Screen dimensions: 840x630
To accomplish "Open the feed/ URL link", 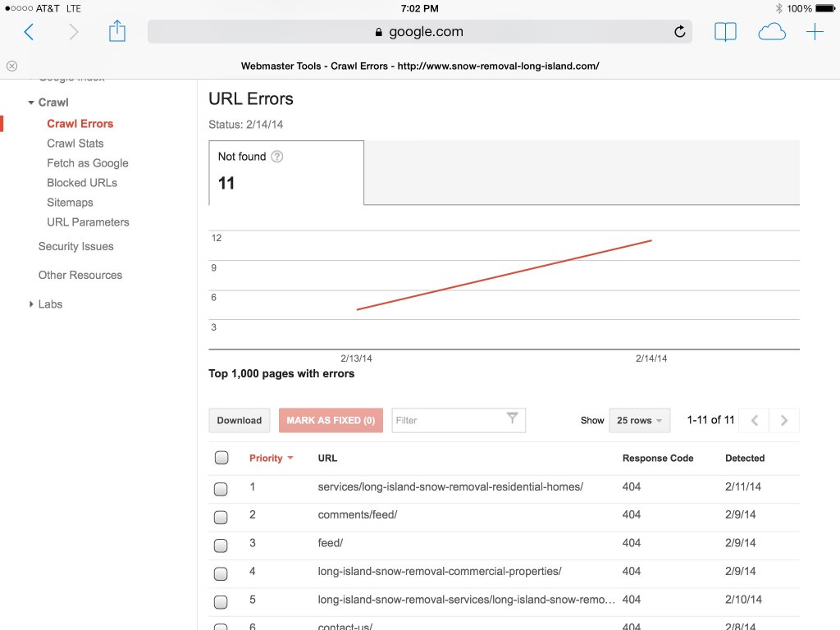I will tap(330, 543).
